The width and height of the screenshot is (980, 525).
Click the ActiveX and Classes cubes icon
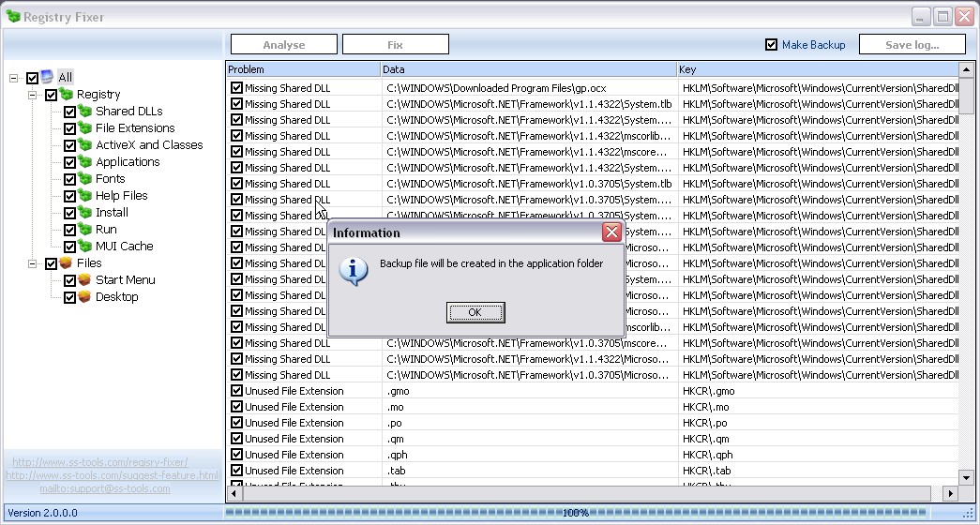[x=84, y=145]
